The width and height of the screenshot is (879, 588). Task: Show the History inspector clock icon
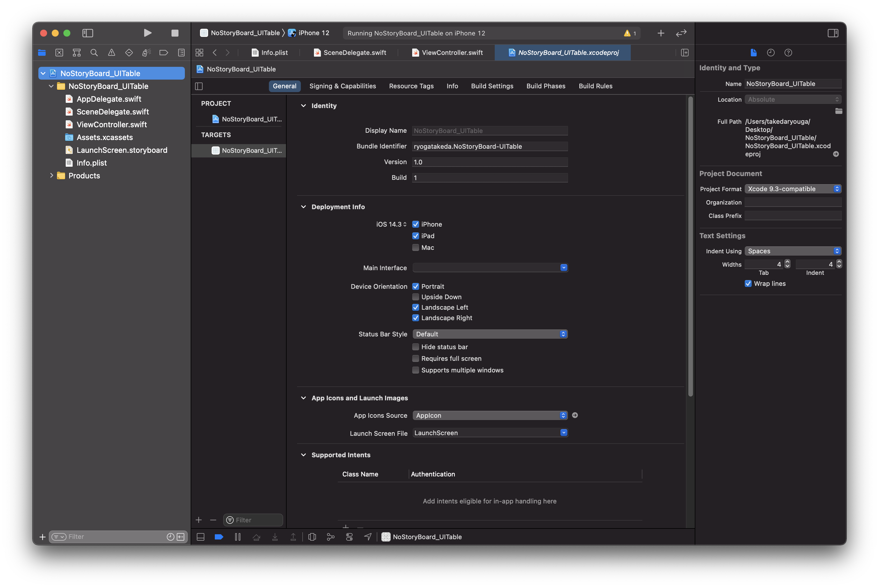coord(771,53)
